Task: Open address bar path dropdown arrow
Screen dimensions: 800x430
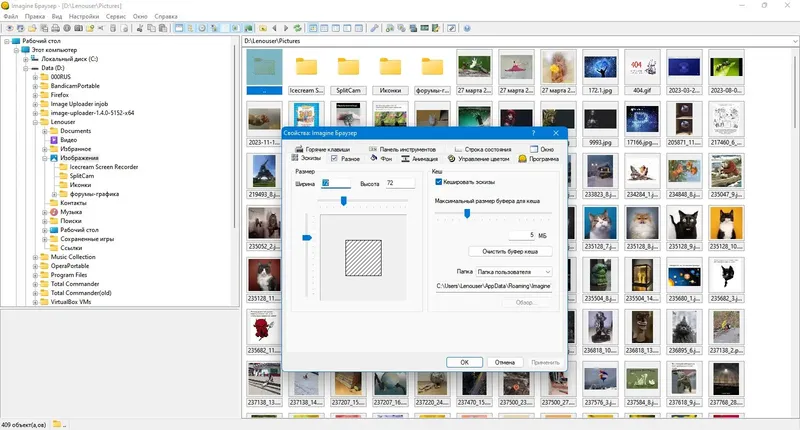Action: click(795, 41)
